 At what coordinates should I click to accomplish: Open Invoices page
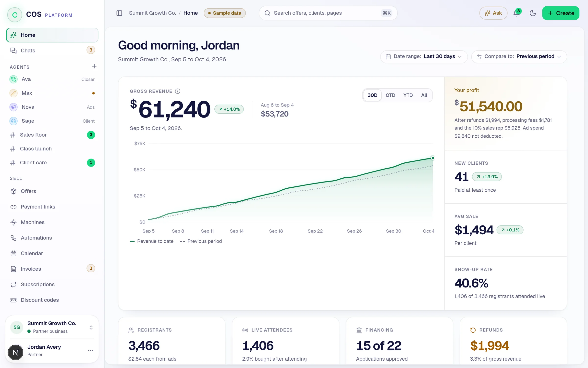52,269
